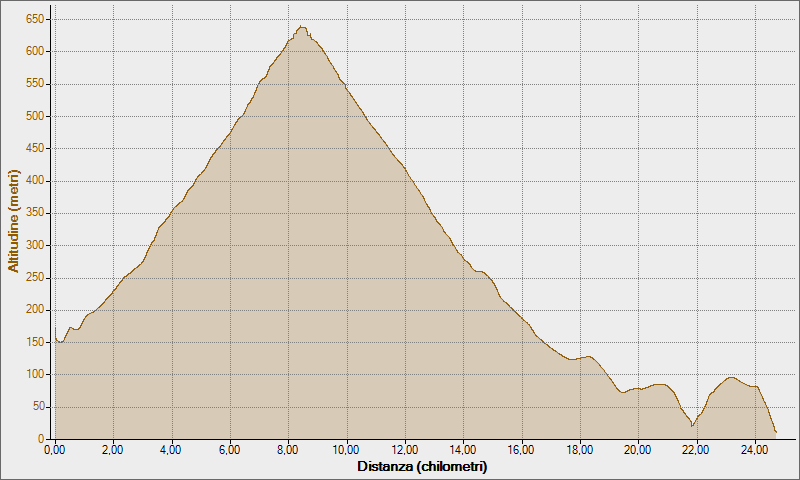The image size is (800, 480).
Task: Click the 18,00 distance axis label
Action: click(580, 450)
